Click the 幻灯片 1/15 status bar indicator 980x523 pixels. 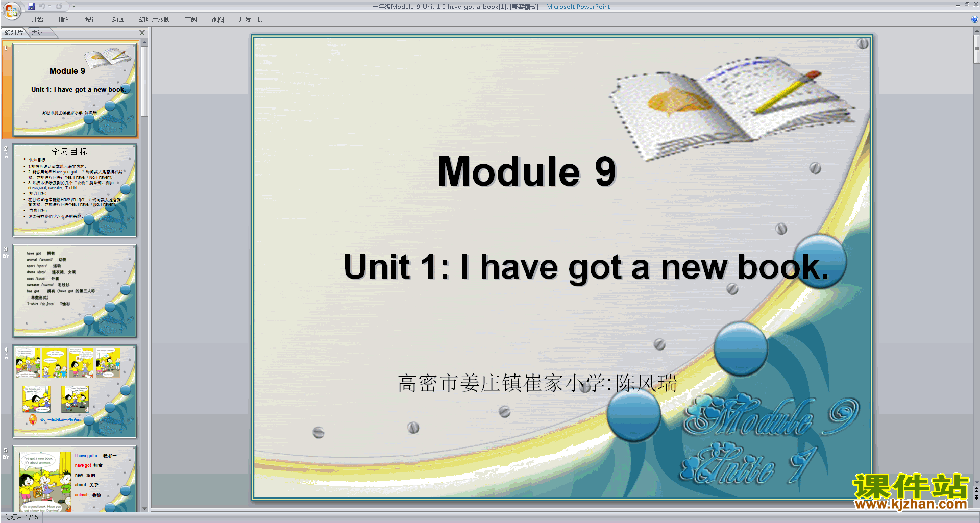pos(21,517)
